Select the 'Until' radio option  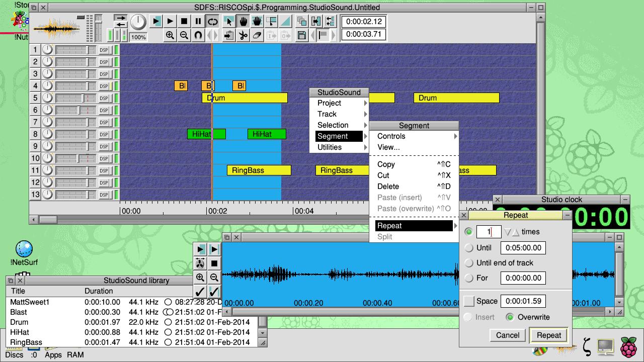469,248
